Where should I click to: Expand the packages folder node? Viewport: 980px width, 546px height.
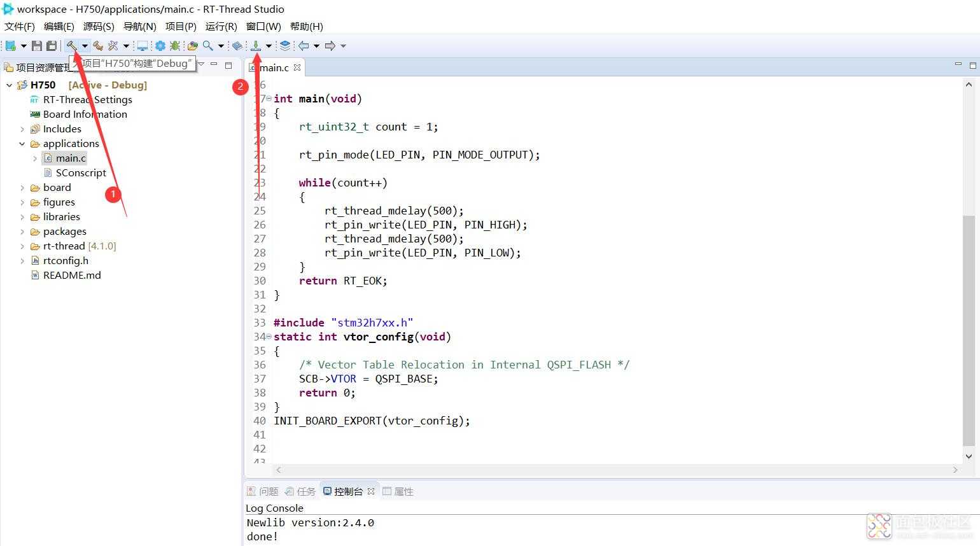(x=22, y=232)
